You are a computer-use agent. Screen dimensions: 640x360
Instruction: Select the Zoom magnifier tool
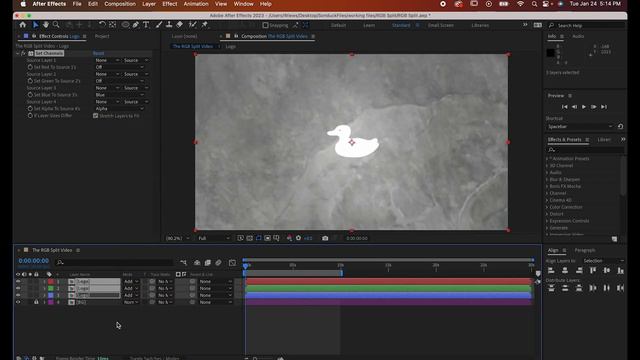(56, 25)
